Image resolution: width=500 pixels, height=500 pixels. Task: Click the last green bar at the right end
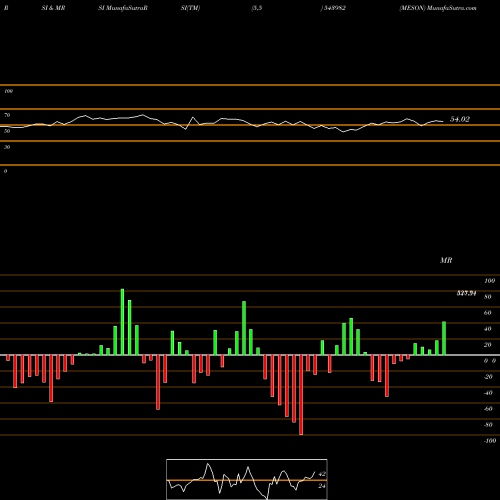444,338
